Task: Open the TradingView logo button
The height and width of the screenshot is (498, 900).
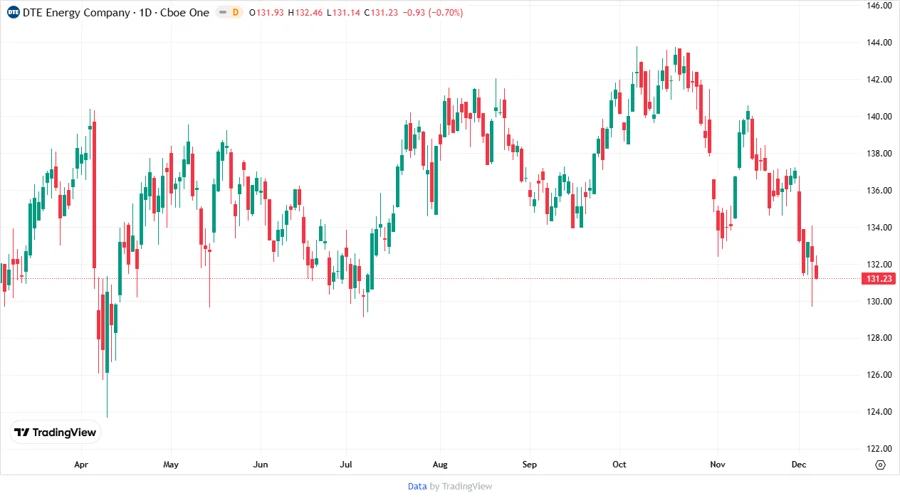Action: click(55, 433)
